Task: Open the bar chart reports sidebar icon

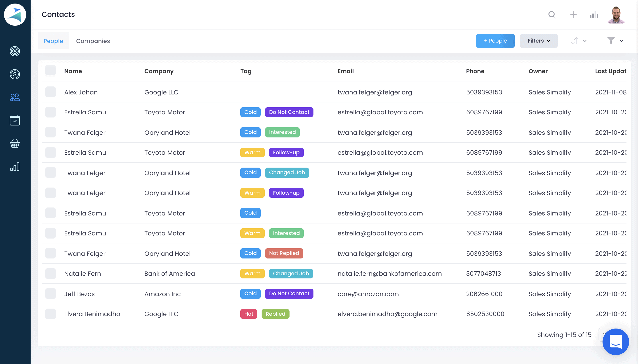Action: (x=15, y=166)
